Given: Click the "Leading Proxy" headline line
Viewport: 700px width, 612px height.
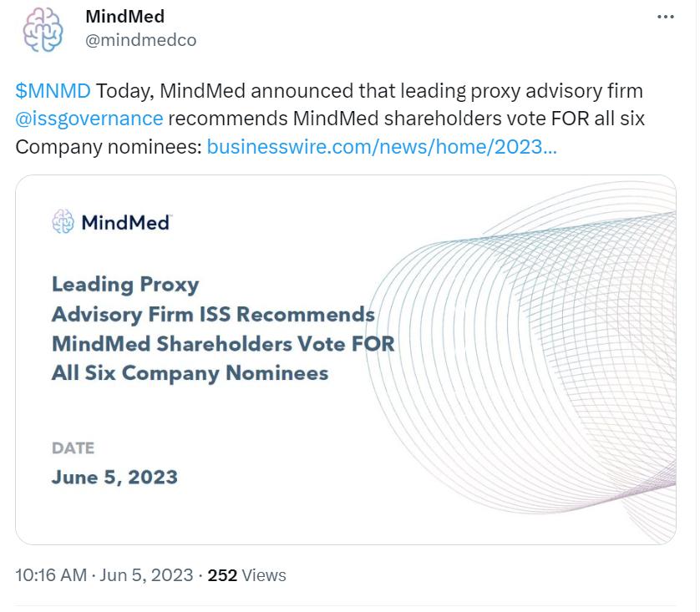Looking at the screenshot, I should tap(125, 284).
